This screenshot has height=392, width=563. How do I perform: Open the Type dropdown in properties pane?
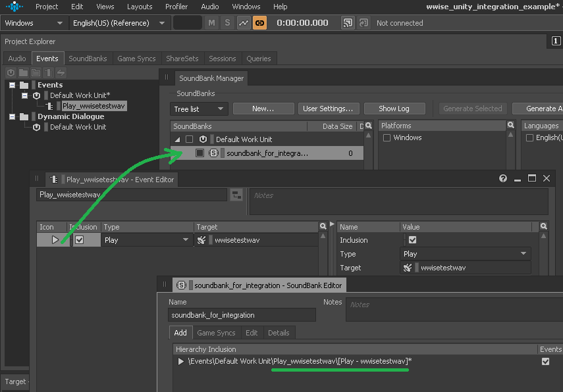(465, 254)
